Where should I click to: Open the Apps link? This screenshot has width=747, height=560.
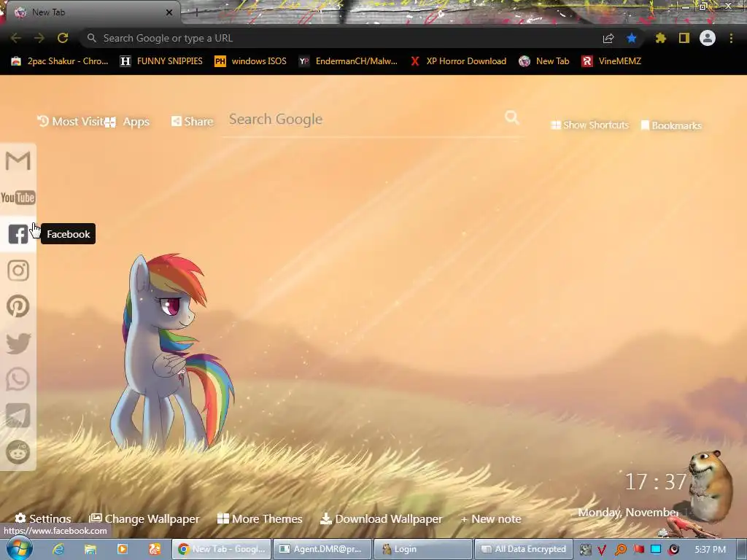pyautogui.click(x=127, y=122)
